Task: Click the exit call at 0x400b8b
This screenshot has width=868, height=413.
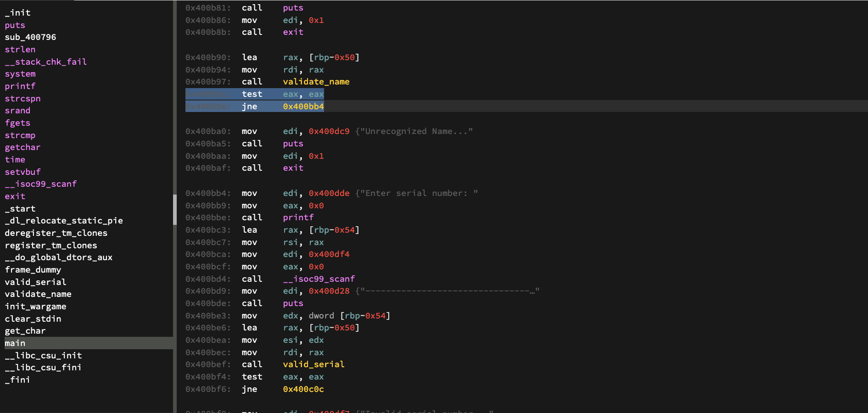Action: click(x=293, y=32)
